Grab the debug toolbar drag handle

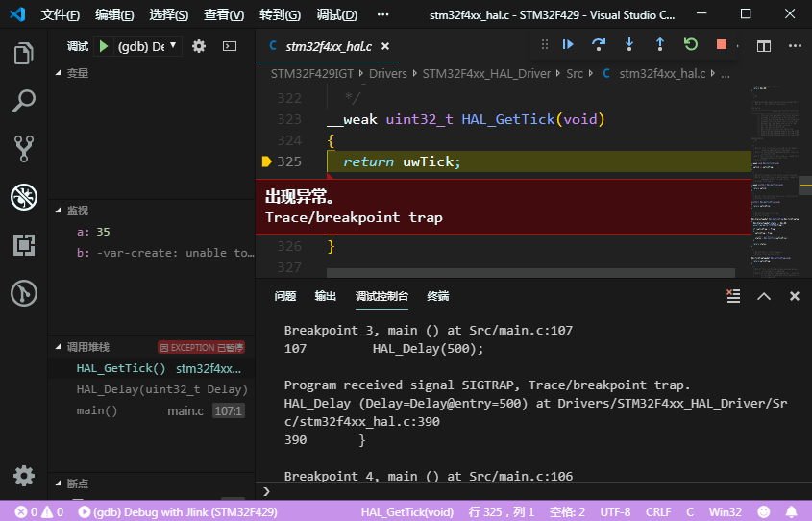(x=544, y=44)
